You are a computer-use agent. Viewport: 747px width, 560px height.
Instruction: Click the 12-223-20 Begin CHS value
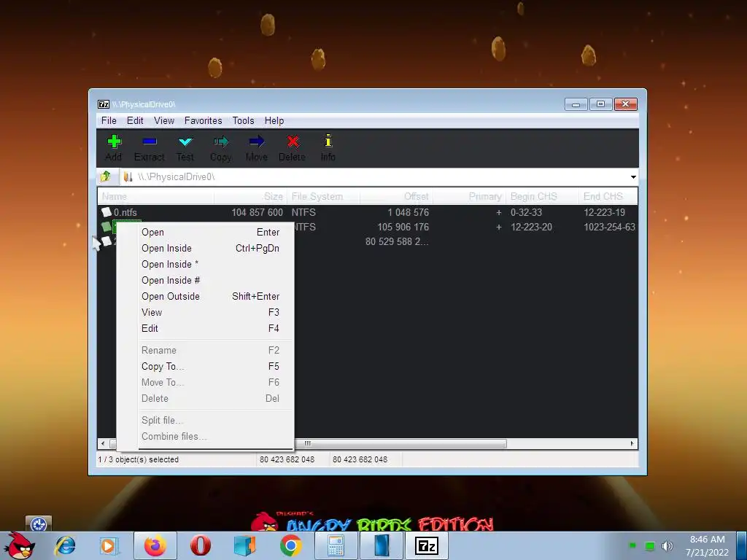coord(531,227)
